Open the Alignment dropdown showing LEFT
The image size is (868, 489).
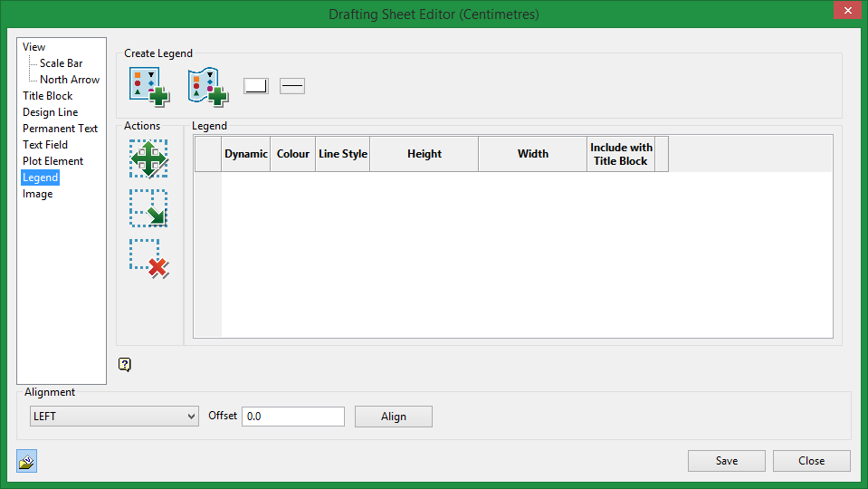pos(113,417)
